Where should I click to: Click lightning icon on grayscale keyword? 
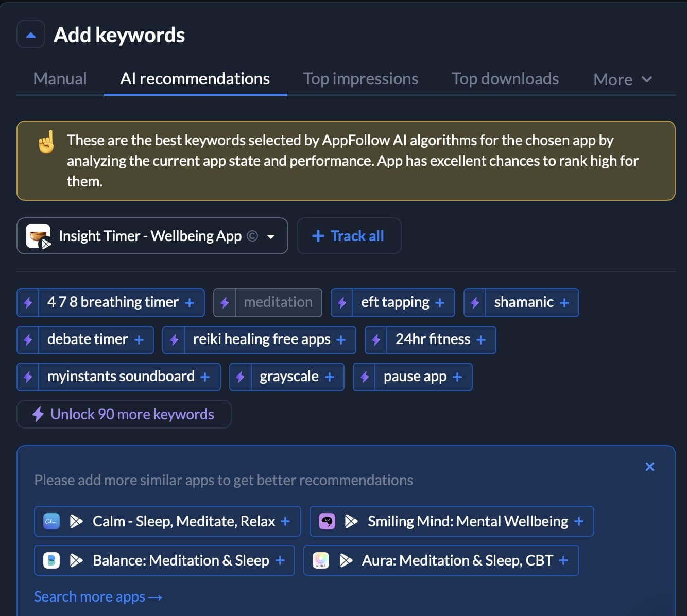point(240,377)
